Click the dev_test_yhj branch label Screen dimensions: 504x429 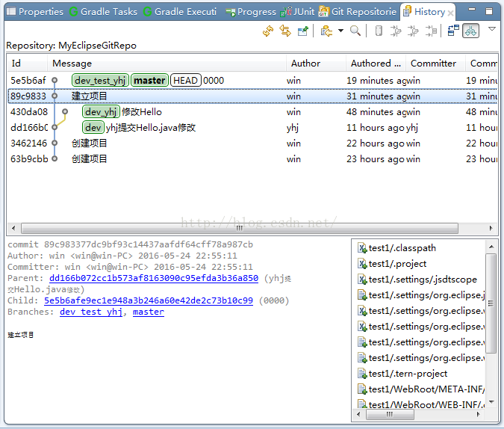coord(100,81)
